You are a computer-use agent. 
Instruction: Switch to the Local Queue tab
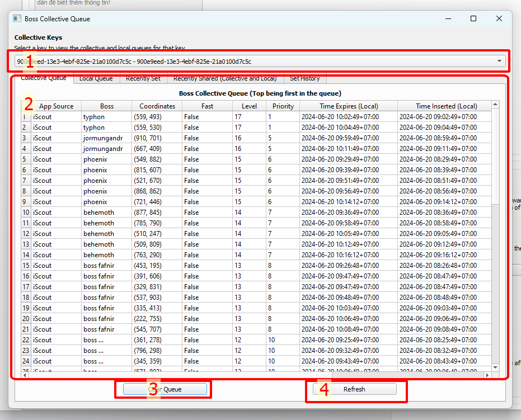click(x=96, y=79)
